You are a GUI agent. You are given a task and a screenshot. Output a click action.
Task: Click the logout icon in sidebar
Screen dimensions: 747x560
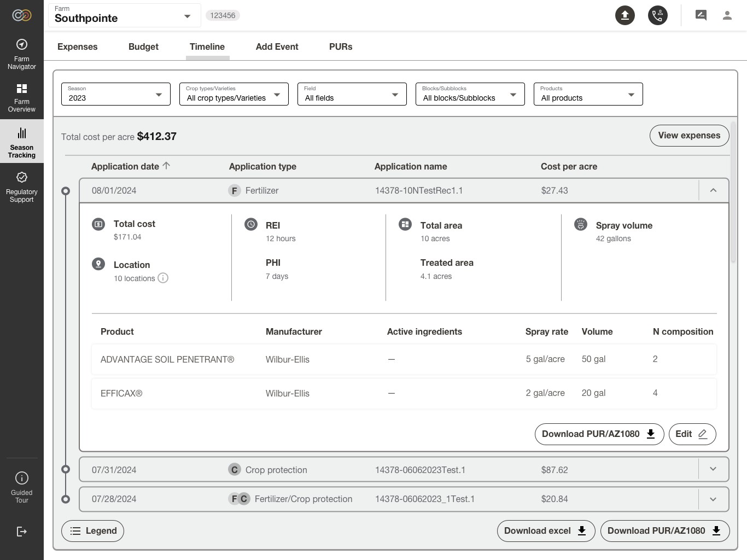pos(22,532)
